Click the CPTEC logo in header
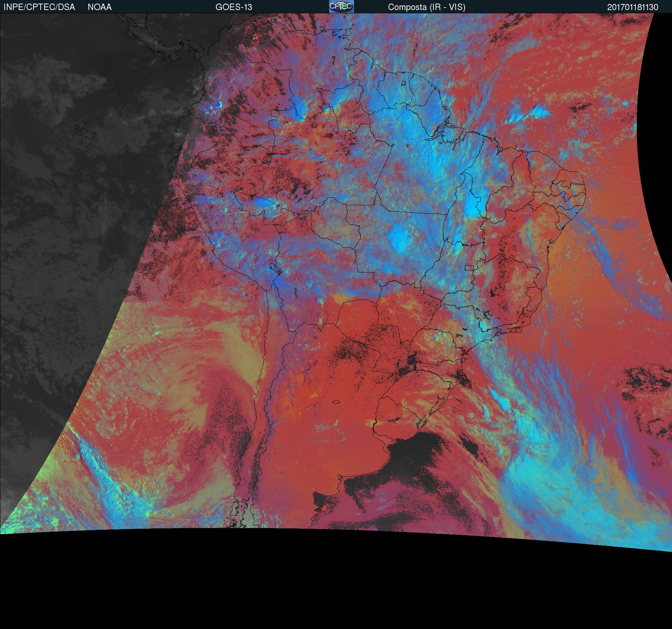 click(x=341, y=6)
